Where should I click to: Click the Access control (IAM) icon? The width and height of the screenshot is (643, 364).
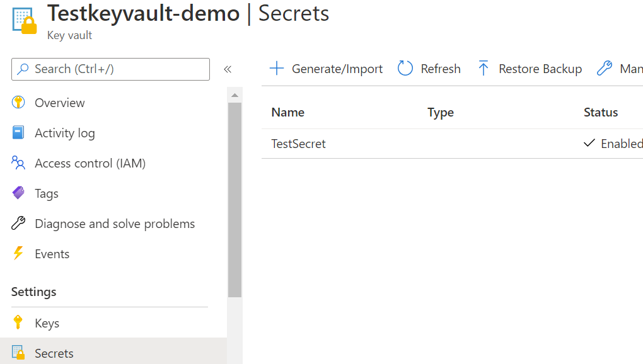click(x=17, y=163)
